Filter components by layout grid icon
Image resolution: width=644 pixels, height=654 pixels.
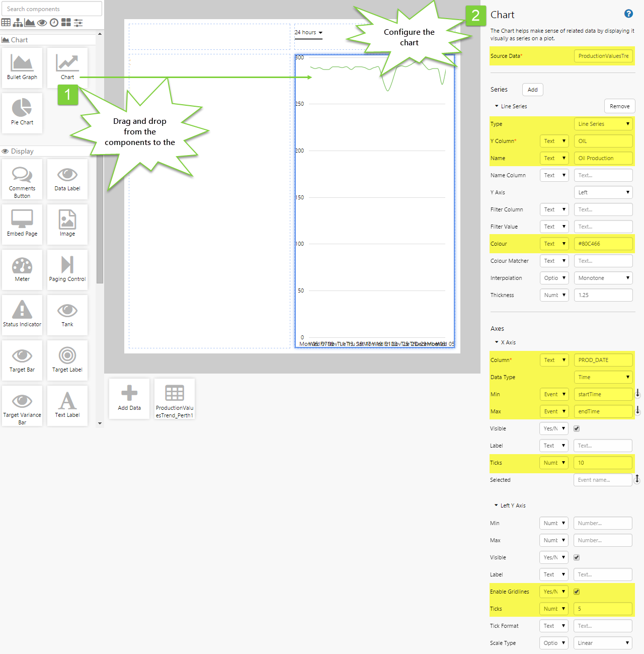tap(66, 22)
